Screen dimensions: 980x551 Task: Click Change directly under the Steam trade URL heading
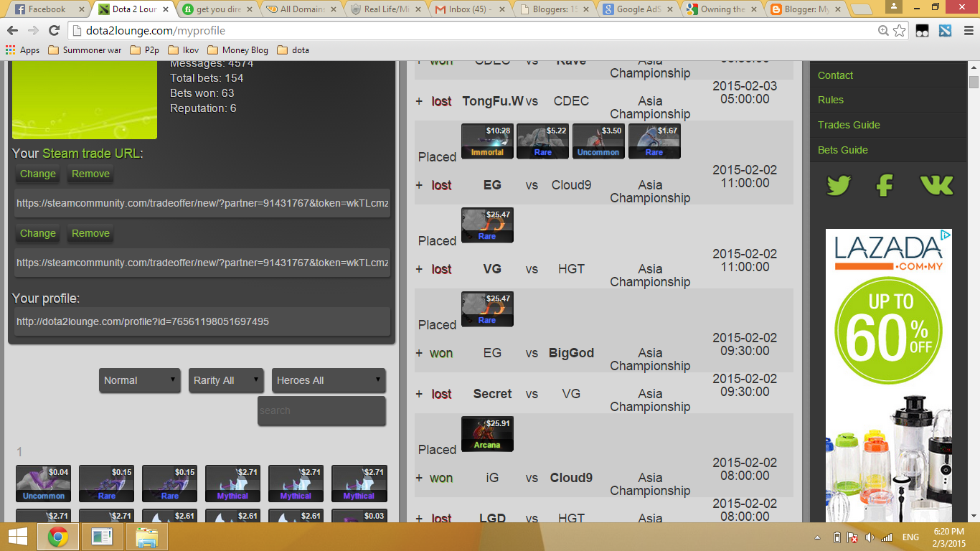[38, 174]
